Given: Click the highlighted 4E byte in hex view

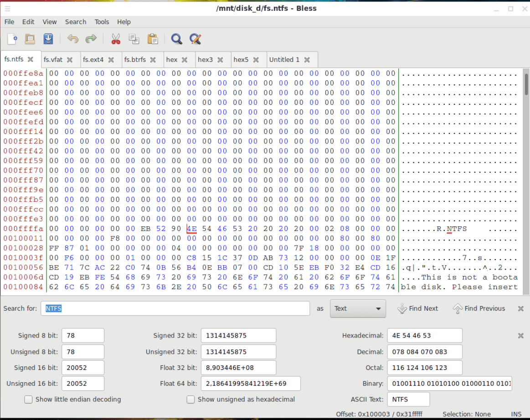Looking at the screenshot, I should 192,229.
